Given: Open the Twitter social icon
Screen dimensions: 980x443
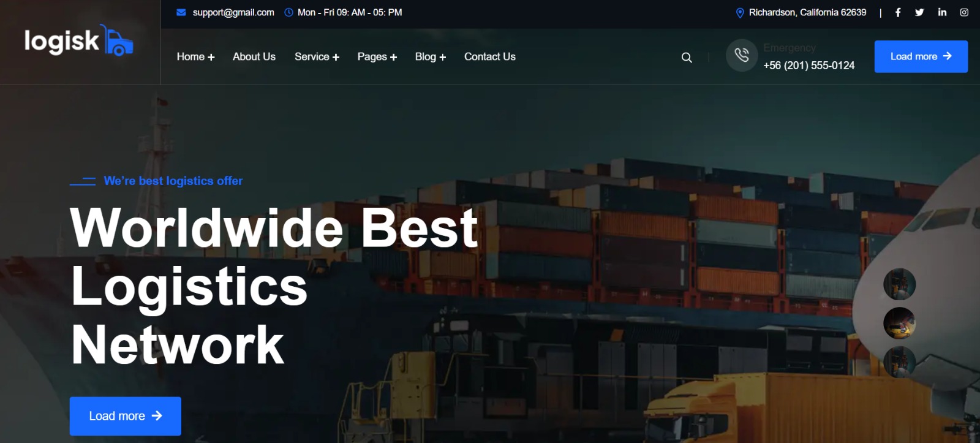Looking at the screenshot, I should click(919, 12).
